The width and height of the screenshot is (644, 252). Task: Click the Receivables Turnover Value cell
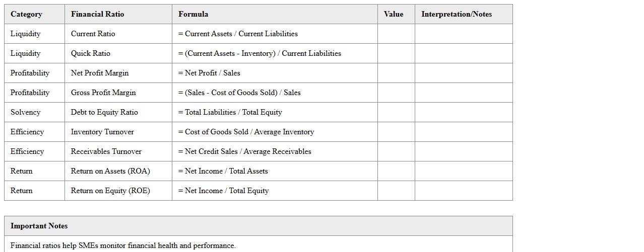[x=396, y=151]
